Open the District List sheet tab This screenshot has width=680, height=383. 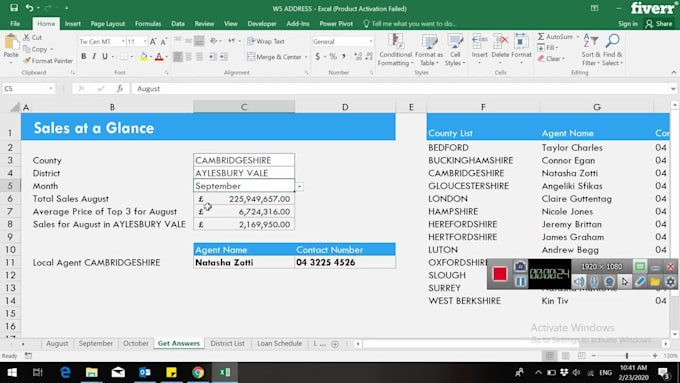coord(227,344)
